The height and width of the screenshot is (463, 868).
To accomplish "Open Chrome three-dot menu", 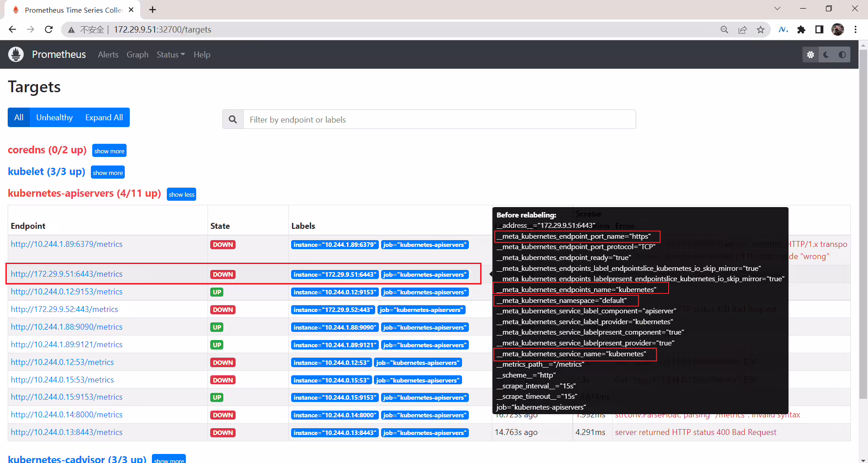I will pos(855,29).
